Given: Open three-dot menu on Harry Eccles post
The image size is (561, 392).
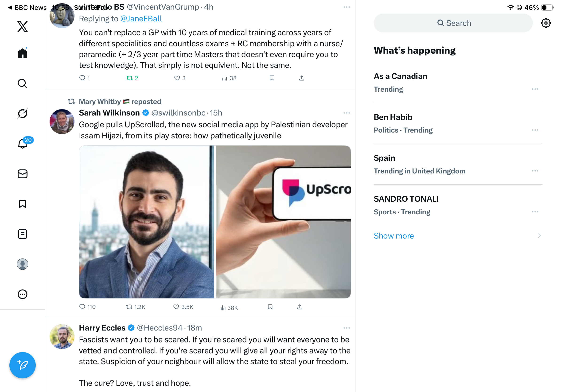Looking at the screenshot, I should click(x=347, y=328).
